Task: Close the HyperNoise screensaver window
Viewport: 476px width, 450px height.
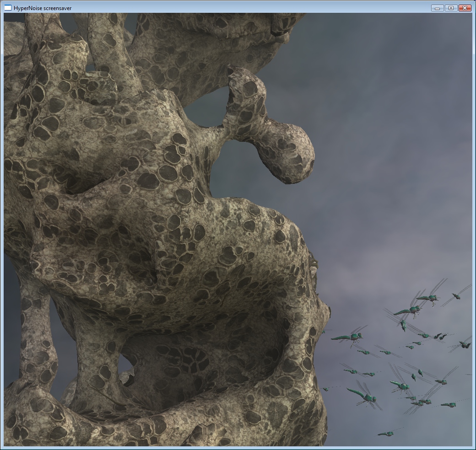Action: click(465, 8)
